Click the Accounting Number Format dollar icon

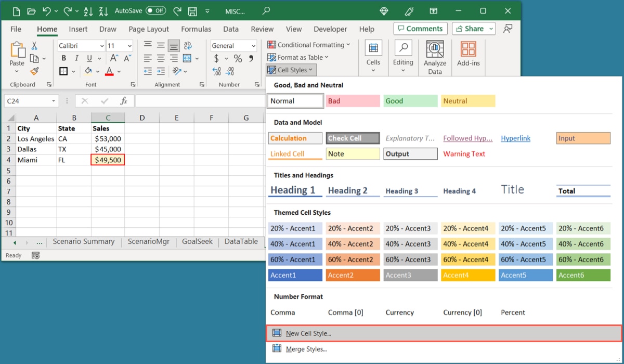(216, 58)
